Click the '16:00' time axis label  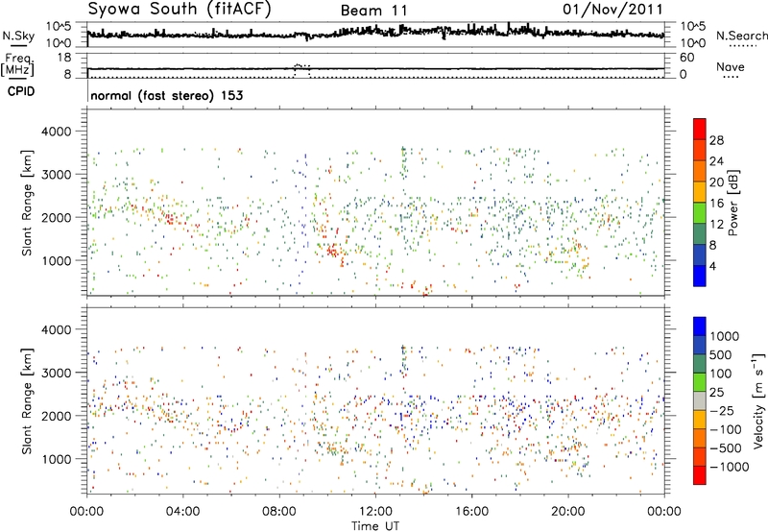coord(472,512)
